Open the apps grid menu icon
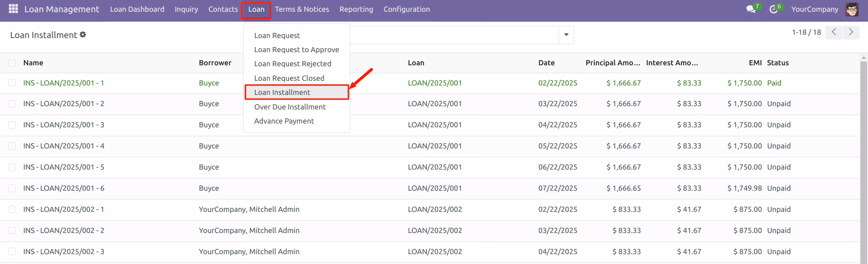Viewport: 868px width, 264px height. pos(13,9)
